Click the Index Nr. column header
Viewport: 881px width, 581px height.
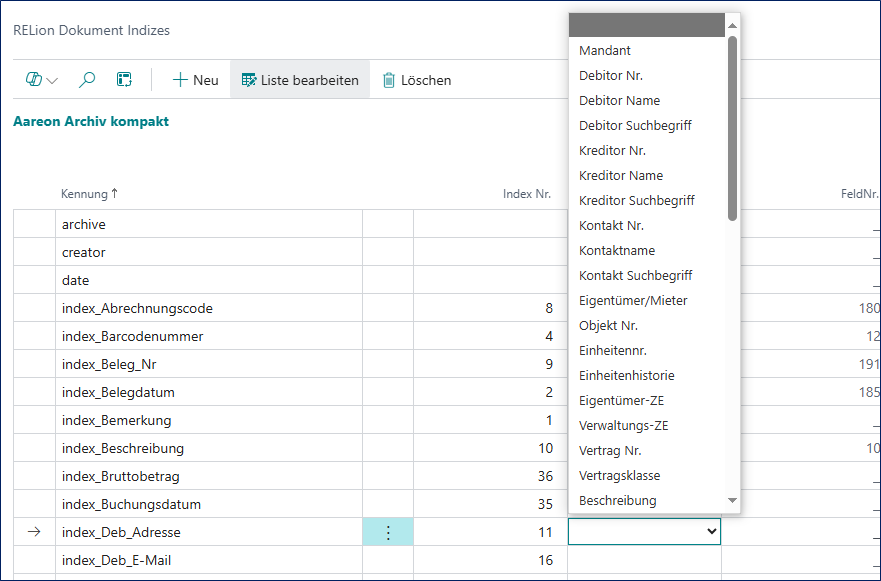526,193
